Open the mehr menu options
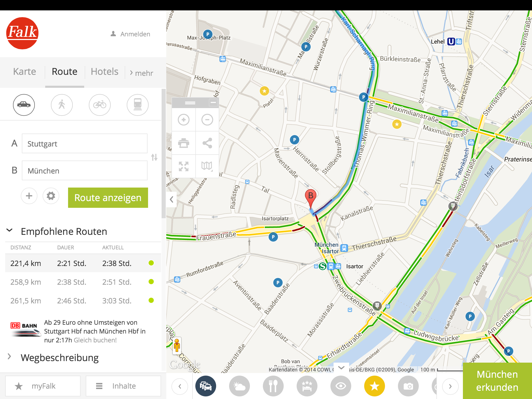This screenshot has height=399, width=532. point(142,73)
